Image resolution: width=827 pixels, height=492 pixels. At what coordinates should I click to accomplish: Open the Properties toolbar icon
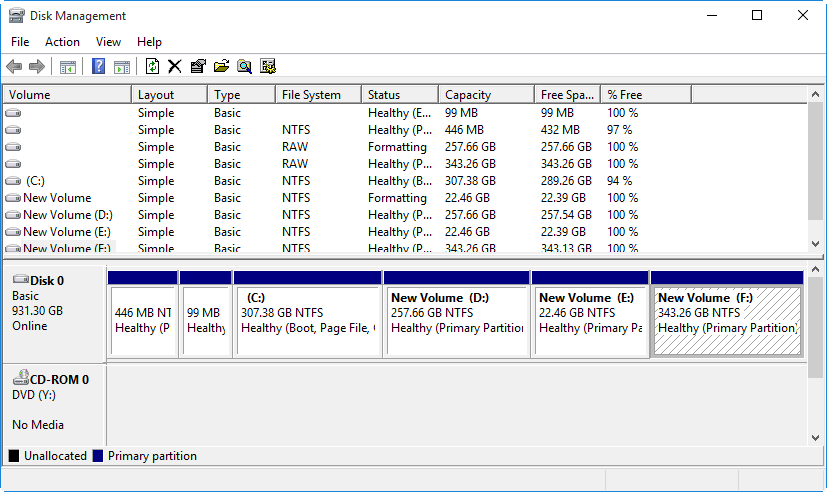point(198,67)
